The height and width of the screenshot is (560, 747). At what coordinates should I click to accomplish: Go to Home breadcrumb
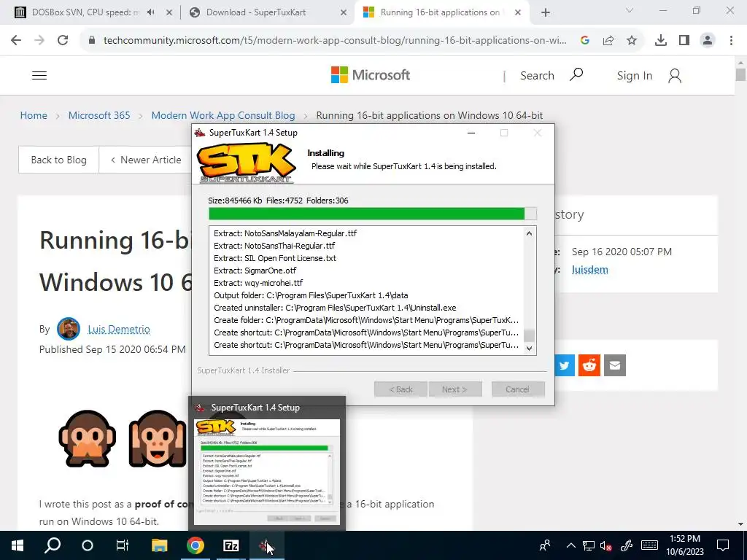(x=34, y=115)
